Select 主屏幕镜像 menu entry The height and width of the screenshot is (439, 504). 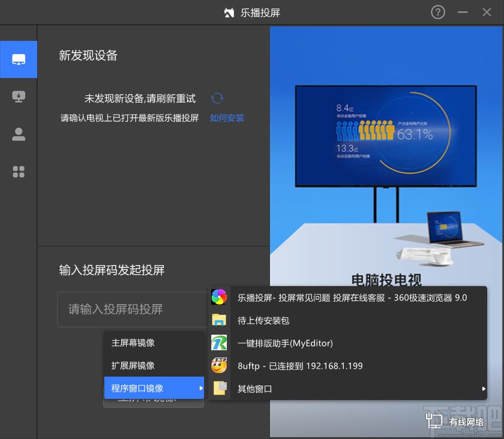tap(154, 342)
